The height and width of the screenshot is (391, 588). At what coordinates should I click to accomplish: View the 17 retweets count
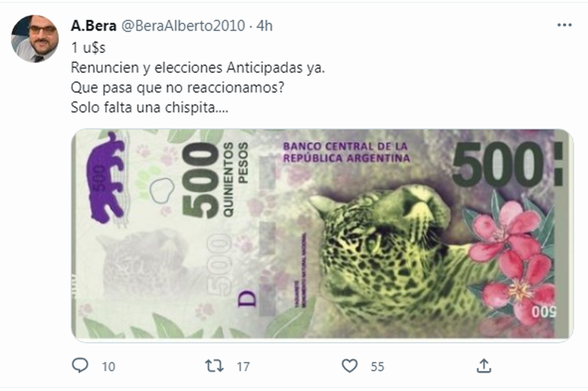243,367
